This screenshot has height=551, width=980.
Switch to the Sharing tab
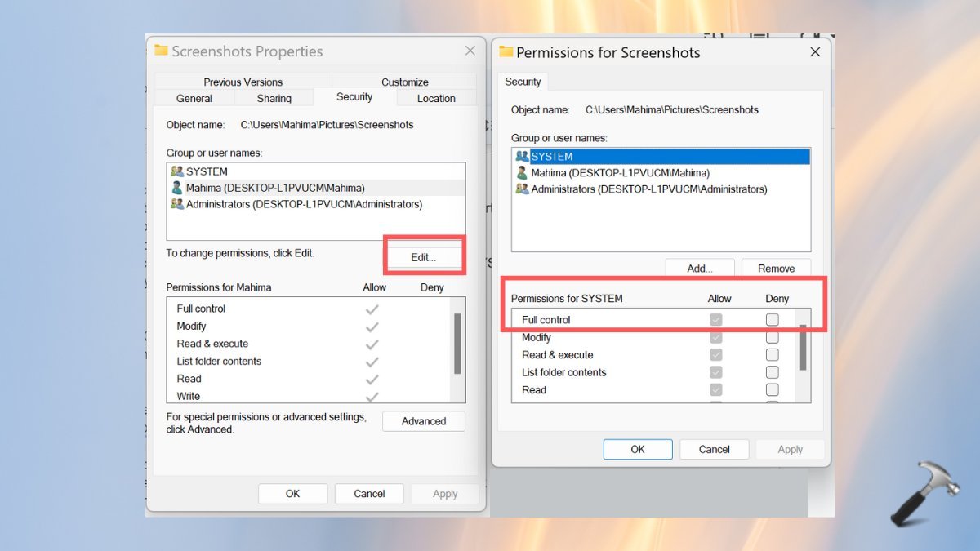click(274, 98)
